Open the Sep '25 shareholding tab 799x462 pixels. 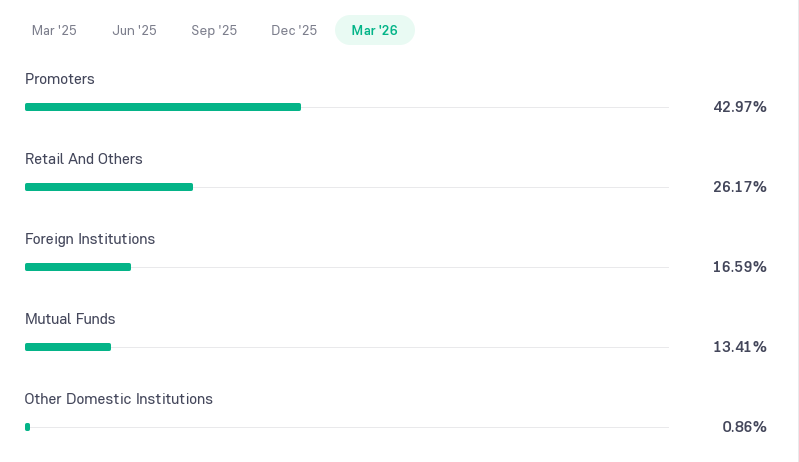[214, 31]
